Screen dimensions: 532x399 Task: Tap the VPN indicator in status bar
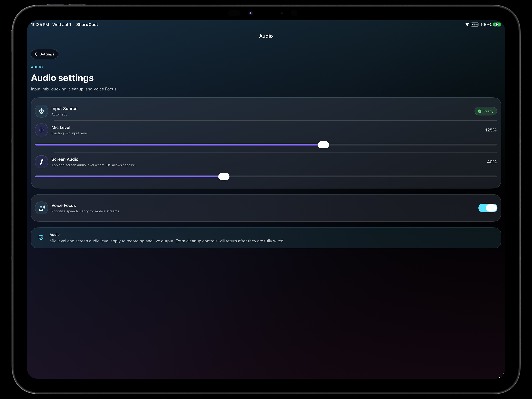pos(475,25)
